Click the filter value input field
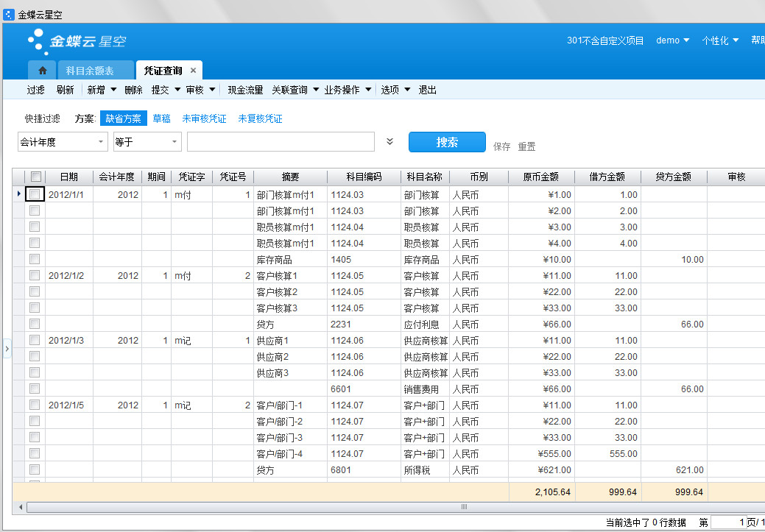Screen dimensions: 765x532 (281, 142)
